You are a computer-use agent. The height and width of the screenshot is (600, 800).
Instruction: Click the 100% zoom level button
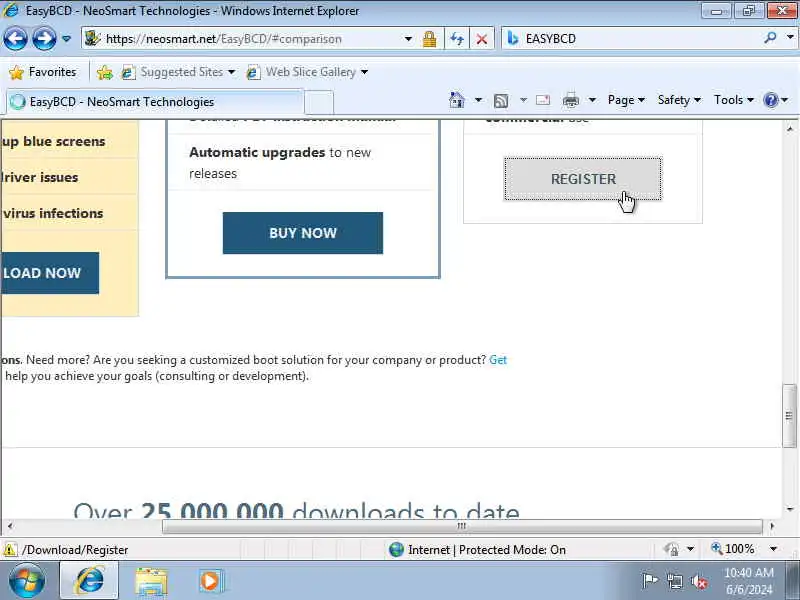pos(733,549)
